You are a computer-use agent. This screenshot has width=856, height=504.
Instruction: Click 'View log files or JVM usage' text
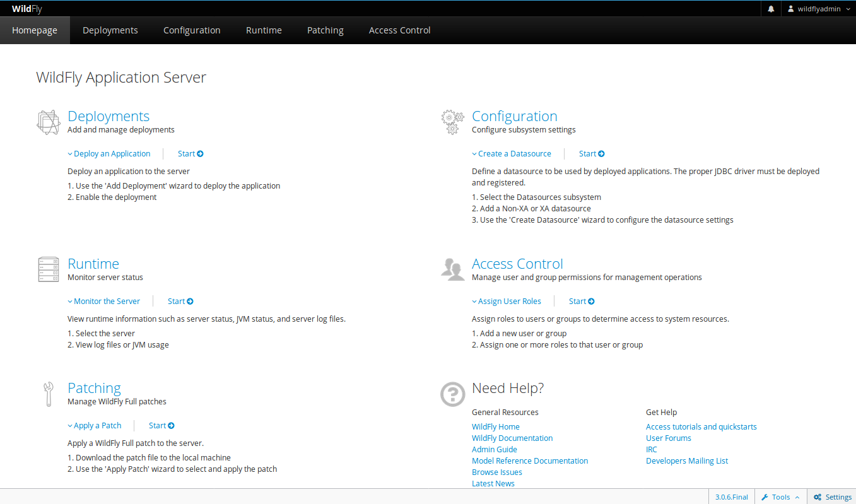pos(118,344)
